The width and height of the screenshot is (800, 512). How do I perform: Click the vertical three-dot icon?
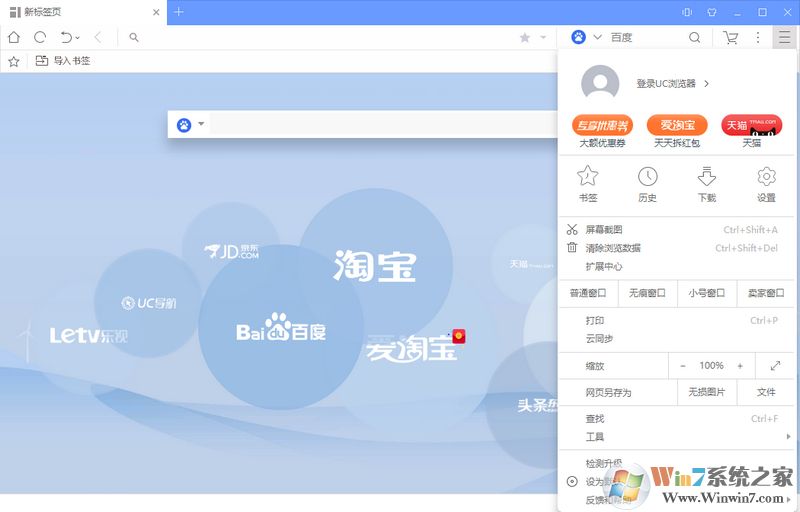pos(758,37)
